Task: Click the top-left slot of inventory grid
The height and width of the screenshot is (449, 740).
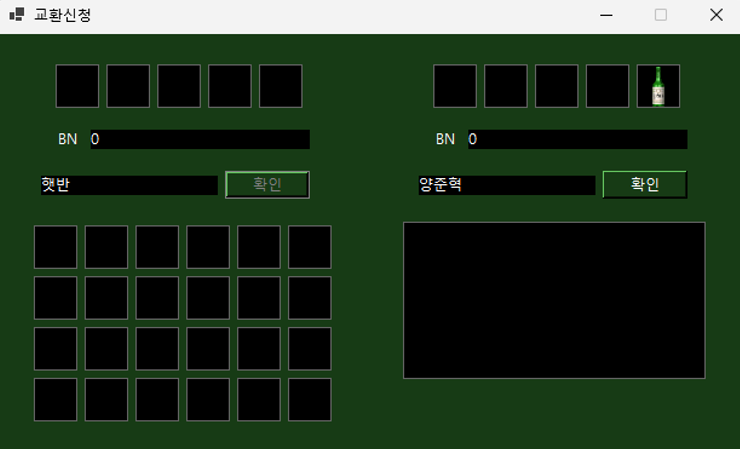Action: point(56,247)
